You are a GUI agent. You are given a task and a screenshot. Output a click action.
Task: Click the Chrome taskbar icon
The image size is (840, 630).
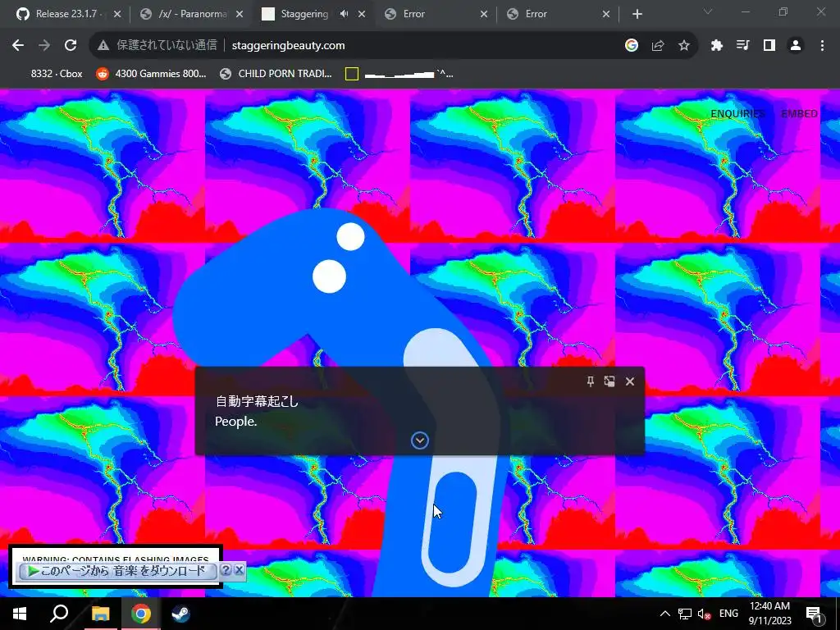point(141,614)
